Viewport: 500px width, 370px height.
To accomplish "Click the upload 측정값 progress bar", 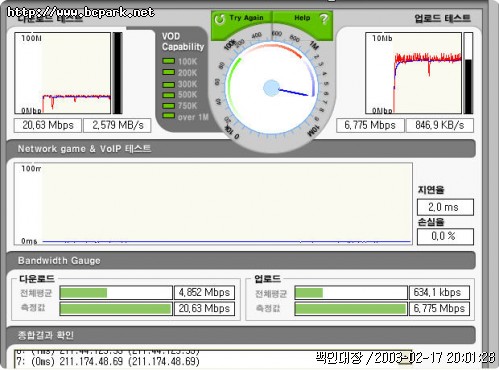I will point(351,308).
